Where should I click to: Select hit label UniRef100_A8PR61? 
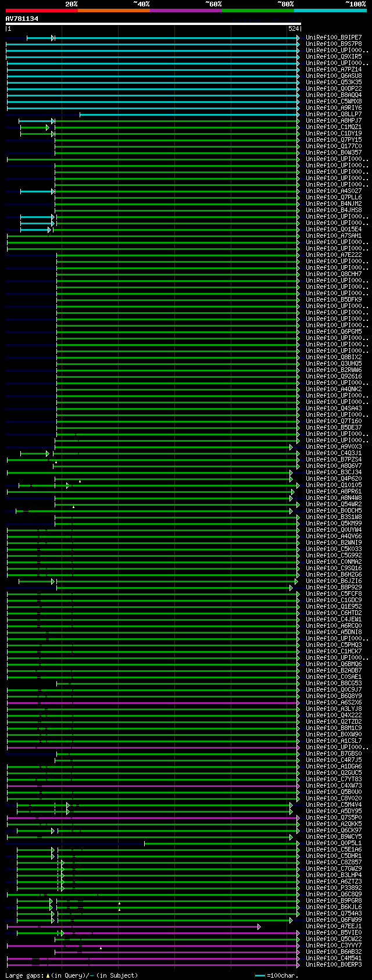click(x=334, y=492)
